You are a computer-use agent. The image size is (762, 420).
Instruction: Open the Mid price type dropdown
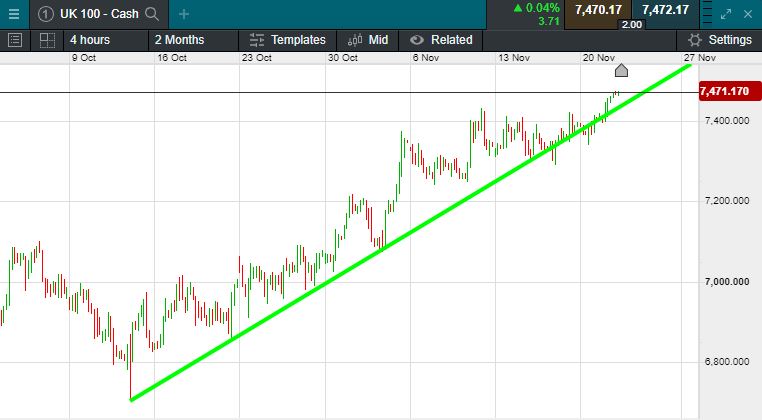point(367,40)
